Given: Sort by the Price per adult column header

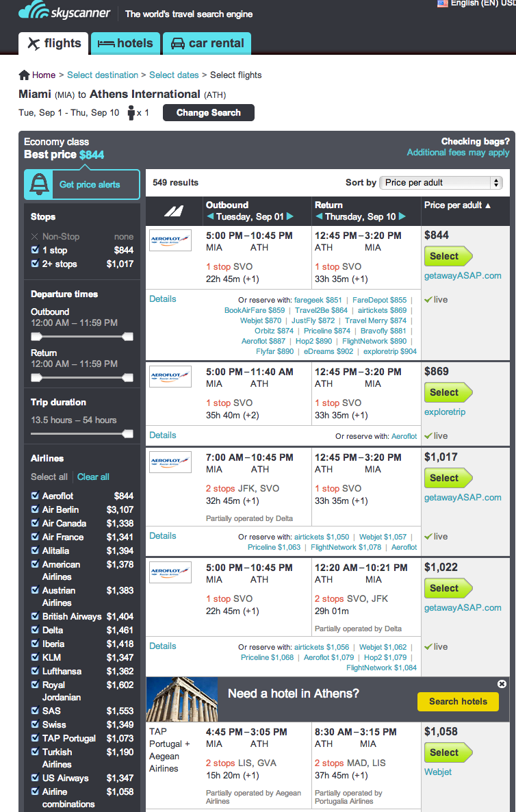Looking at the screenshot, I should coord(457,205).
